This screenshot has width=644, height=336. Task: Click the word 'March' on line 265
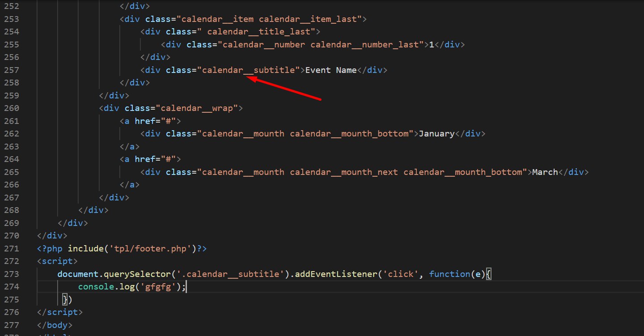pyautogui.click(x=545, y=172)
